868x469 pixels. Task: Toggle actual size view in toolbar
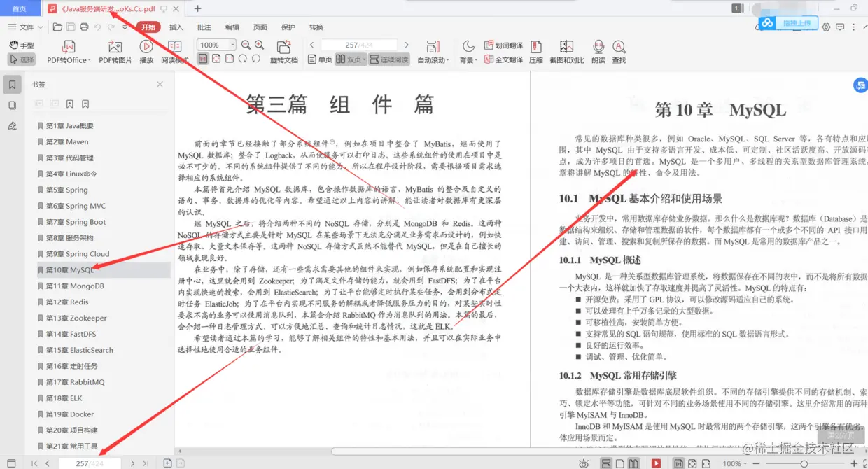203,59
